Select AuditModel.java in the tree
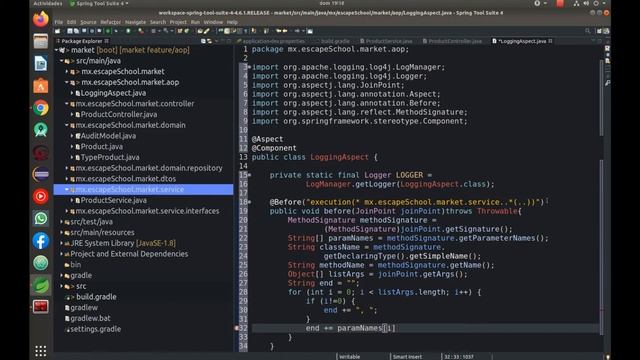 [x=108, y=136]
